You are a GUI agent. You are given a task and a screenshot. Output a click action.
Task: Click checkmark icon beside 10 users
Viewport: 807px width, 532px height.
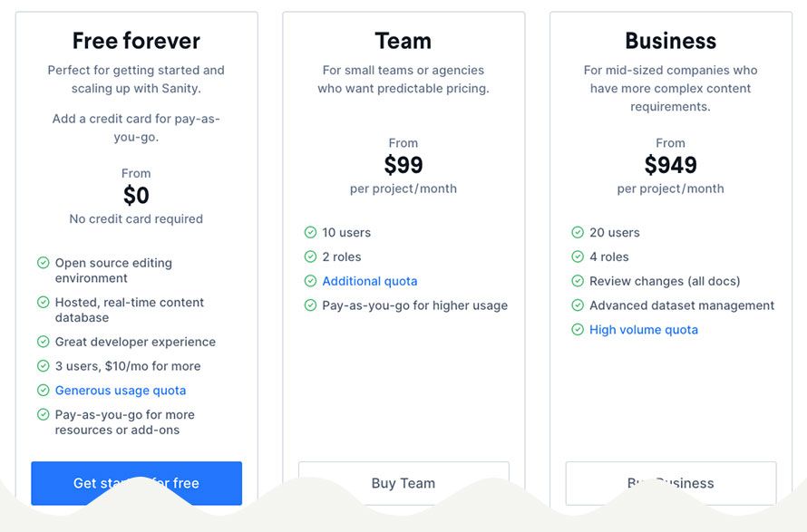coord(310,233)
